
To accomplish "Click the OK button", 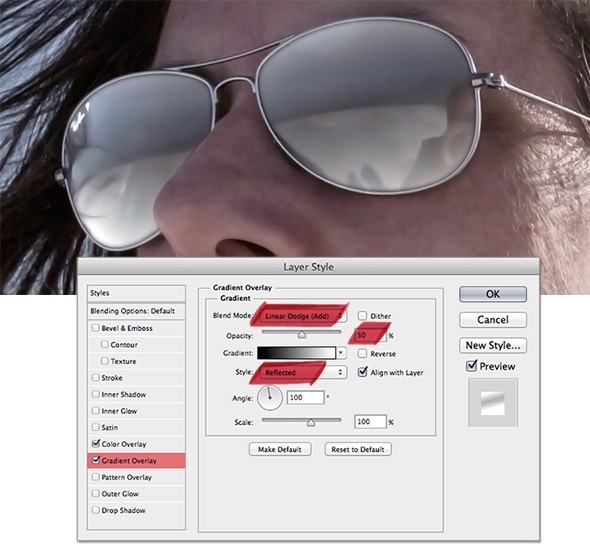I will [x=493, y=294].
